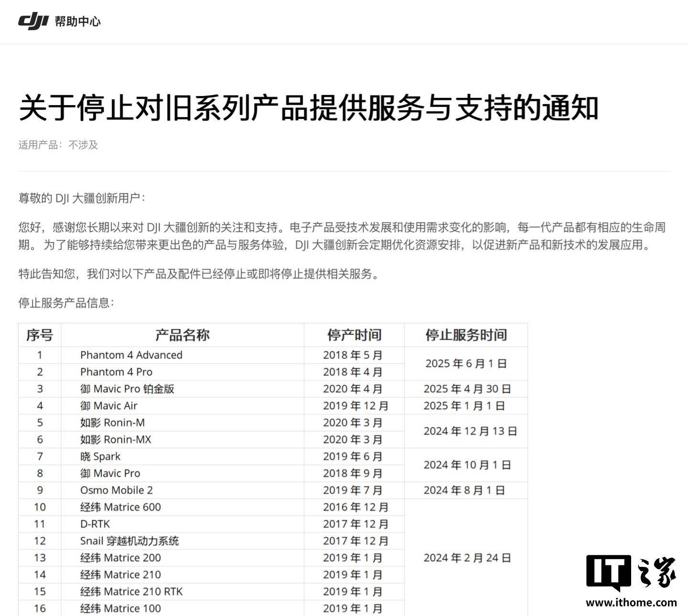This screenshot has height=616, width=688.
Task: Select the 经纬 Matrice 100 cell
Action: 183,608
